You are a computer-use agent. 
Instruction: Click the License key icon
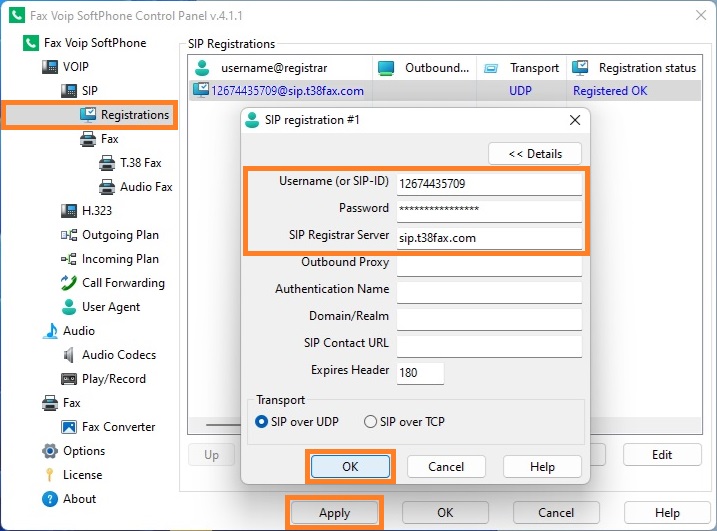pyautogui.click(x=49, y=475)
